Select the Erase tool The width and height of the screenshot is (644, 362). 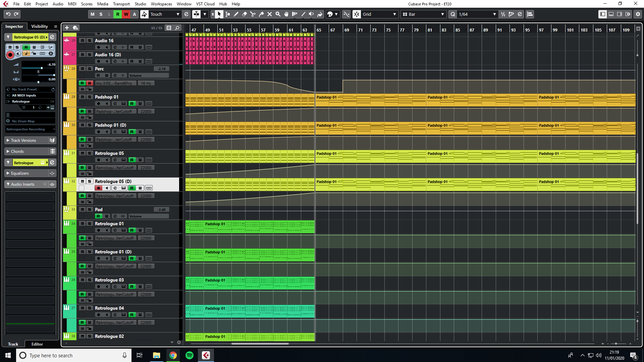click(245, 14)
